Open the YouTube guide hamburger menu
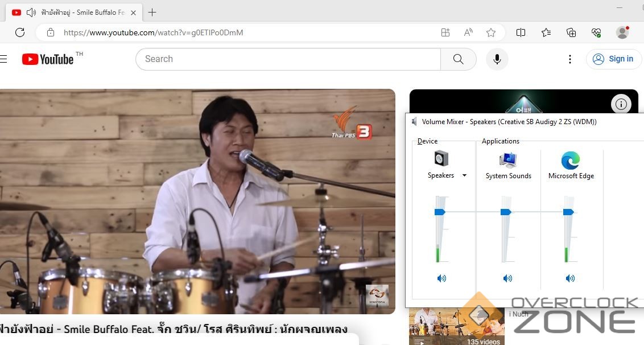This screenshot has width=644, height=345. 3,59
